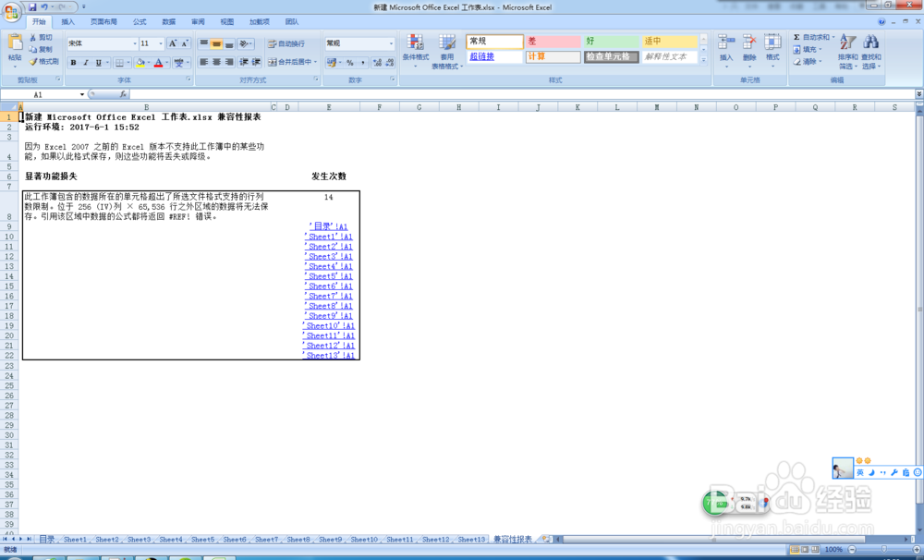924x560 pixels.
Task: Open the 清除 clear dropdown
Action: (x=821, y=61)
